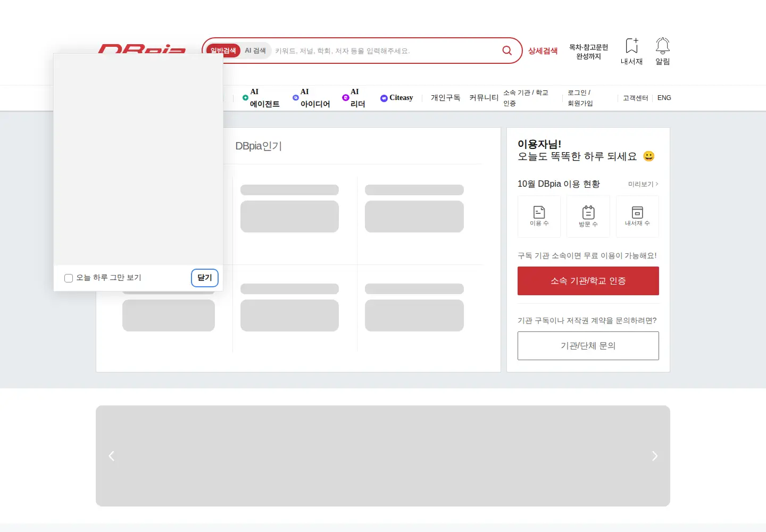Open 고객센터 link

pos(635,98)
